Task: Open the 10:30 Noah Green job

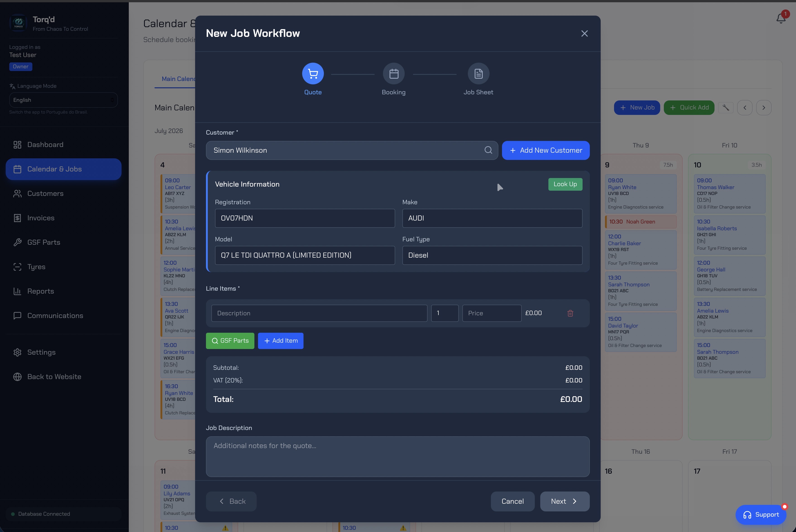Action: coord(641,222)
